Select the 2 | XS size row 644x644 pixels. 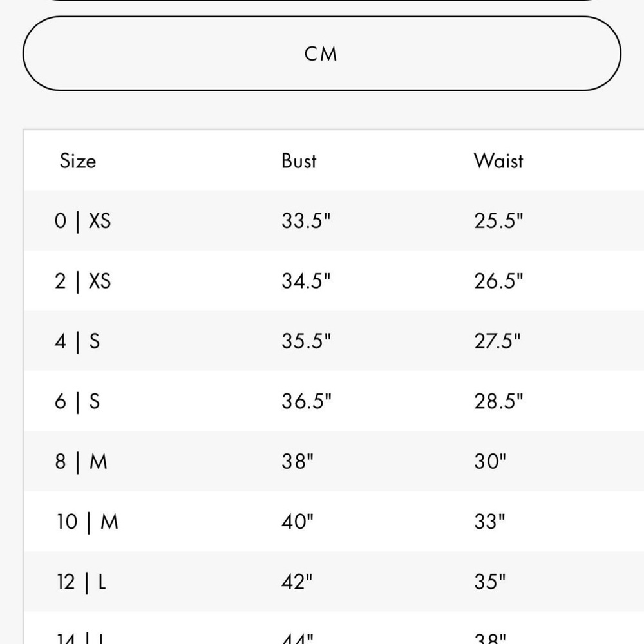(334, 281)
